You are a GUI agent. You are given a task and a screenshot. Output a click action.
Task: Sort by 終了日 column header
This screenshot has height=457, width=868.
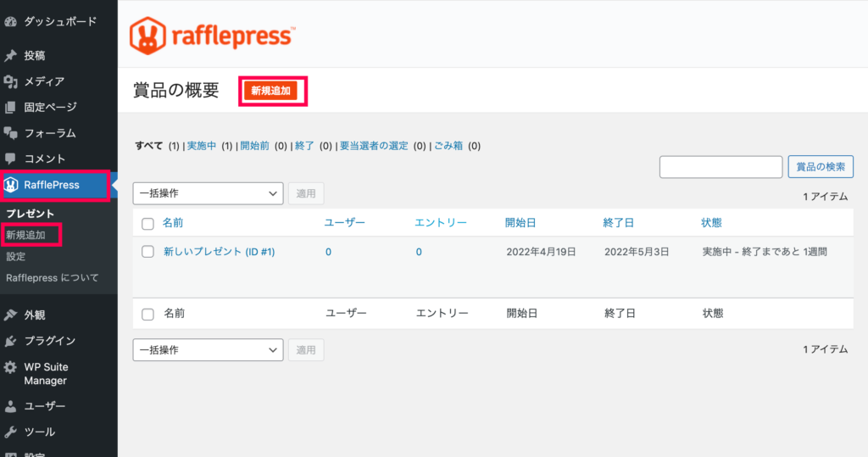pyautogui.click(x=618, y=223)
